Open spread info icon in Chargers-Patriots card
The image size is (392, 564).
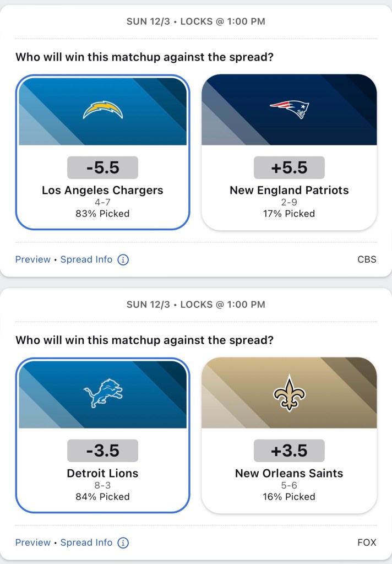point(123,259)
